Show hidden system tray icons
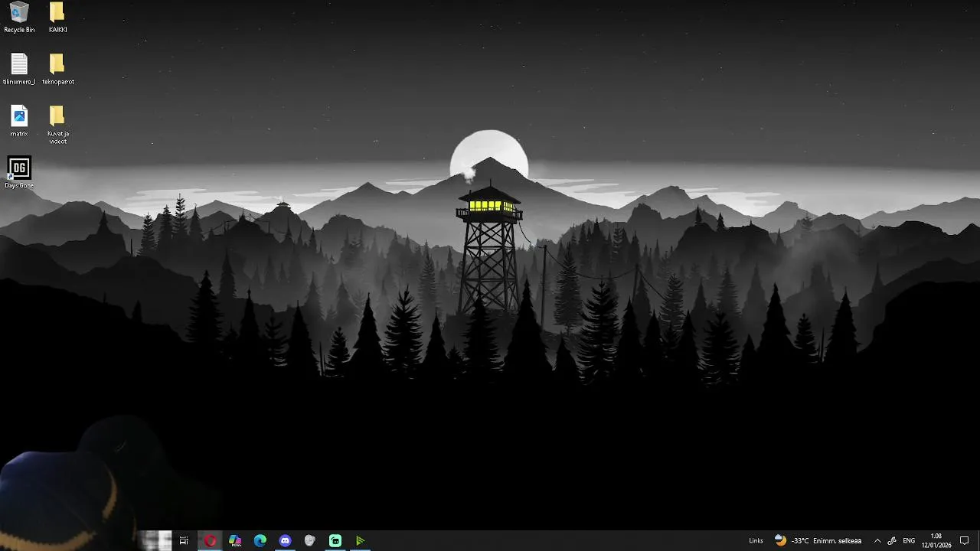 point(877,541)
